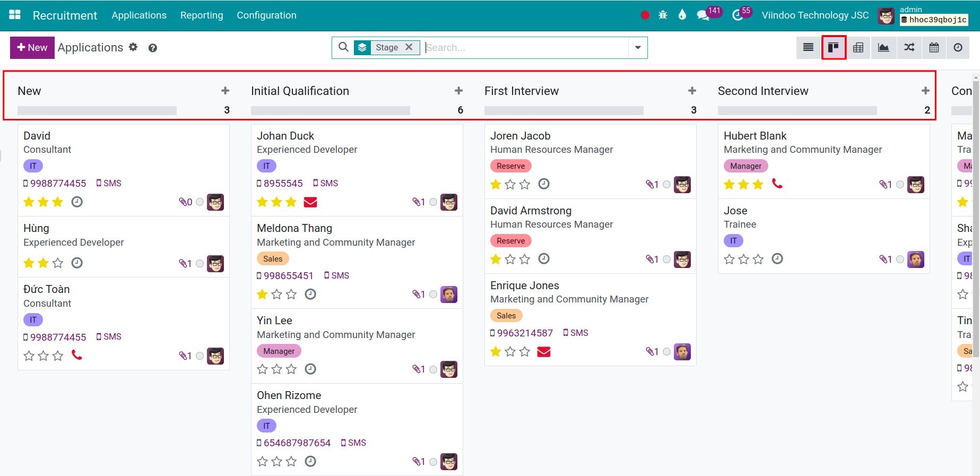Set third star on David Armstrong card

coord(525,259)
